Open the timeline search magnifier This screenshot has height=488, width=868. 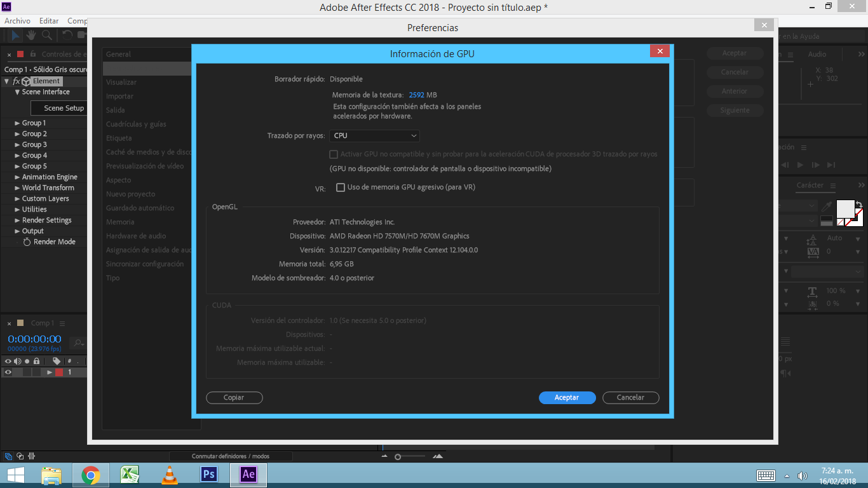tap(78, 343)
